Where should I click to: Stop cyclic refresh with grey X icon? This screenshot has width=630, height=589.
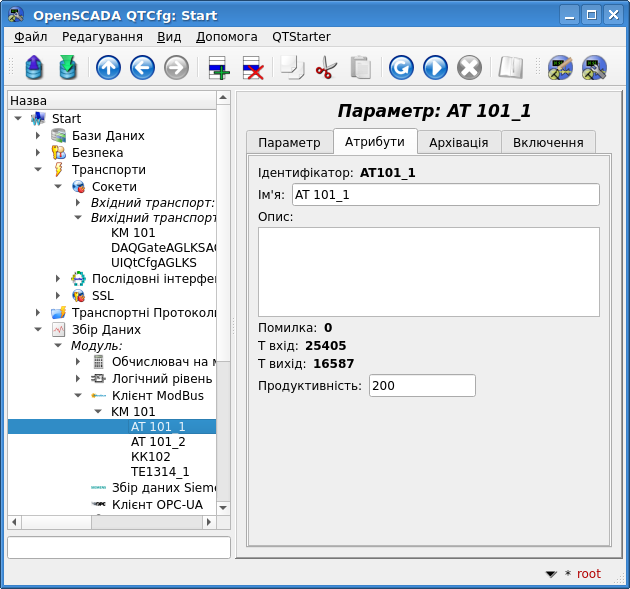click(x=469, y=67)
